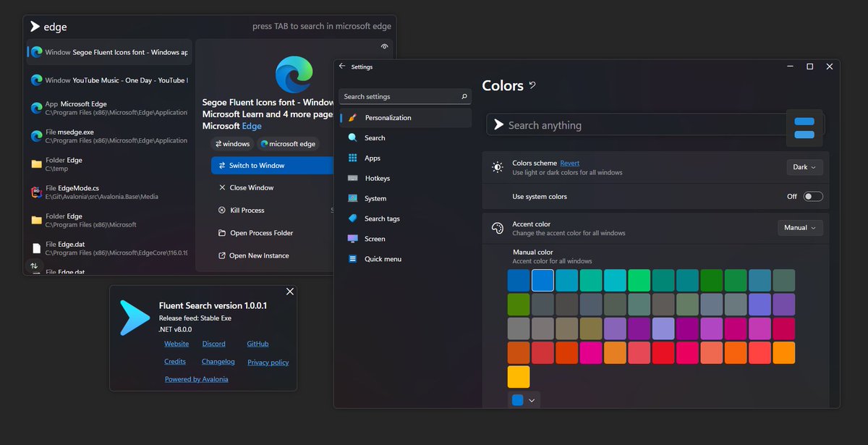Click the 'Switch to Window' action

tap(272, 166)
